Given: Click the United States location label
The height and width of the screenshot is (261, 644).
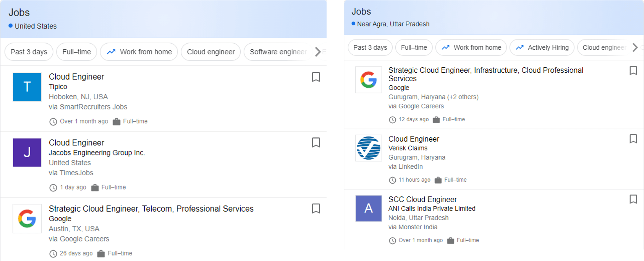Looking at the screenshot, I should pyautogui.click(x=36, y=26).
